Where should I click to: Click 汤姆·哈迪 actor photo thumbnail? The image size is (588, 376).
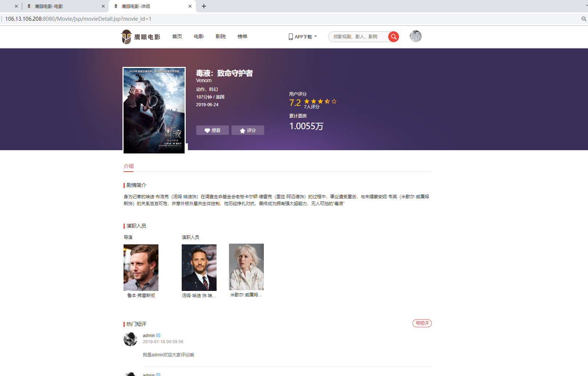point(199,267)
